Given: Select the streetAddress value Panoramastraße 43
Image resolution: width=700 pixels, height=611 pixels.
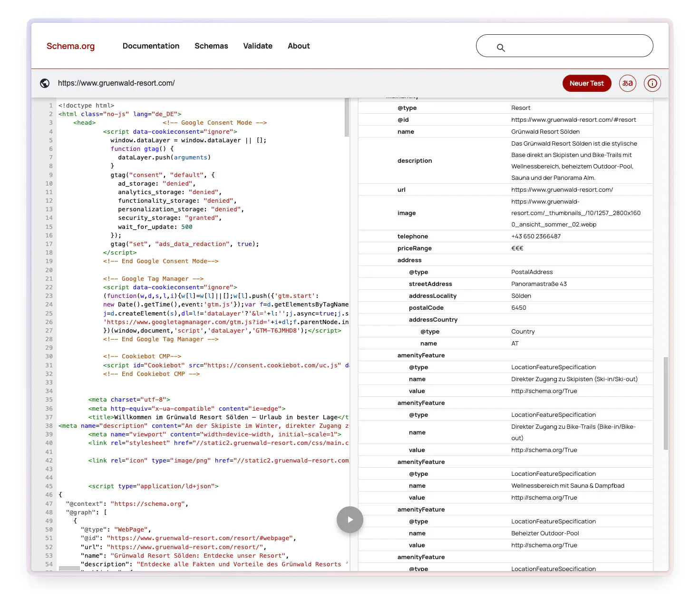Looking at the screenshot, I should (x=539, y=284).
